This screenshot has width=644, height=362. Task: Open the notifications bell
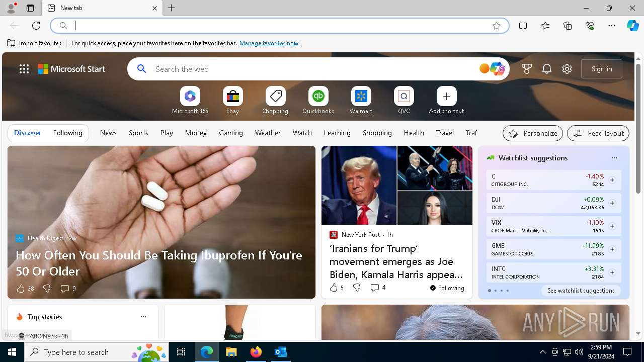[547, 69]
